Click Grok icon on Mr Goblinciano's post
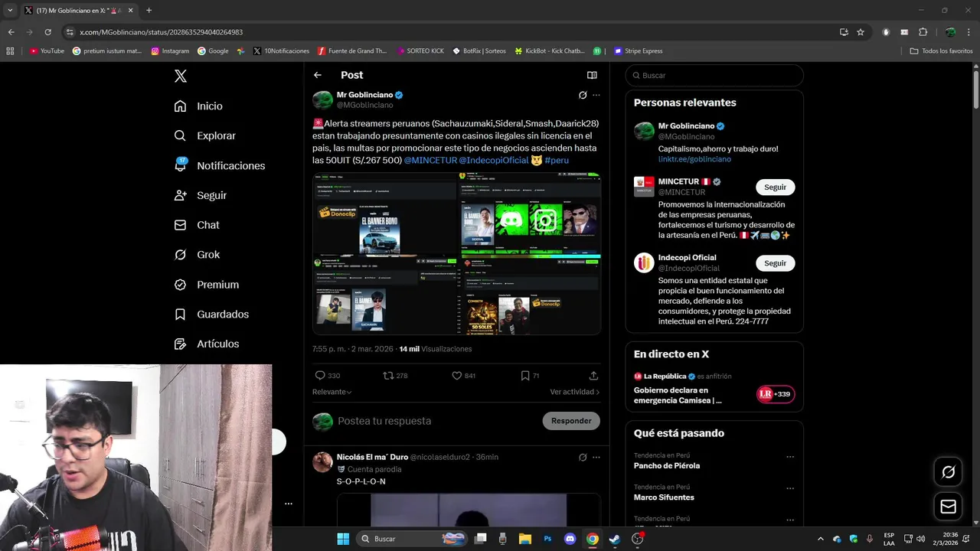The width and height of the screenshot is (980, 551). tap(583, 95)
